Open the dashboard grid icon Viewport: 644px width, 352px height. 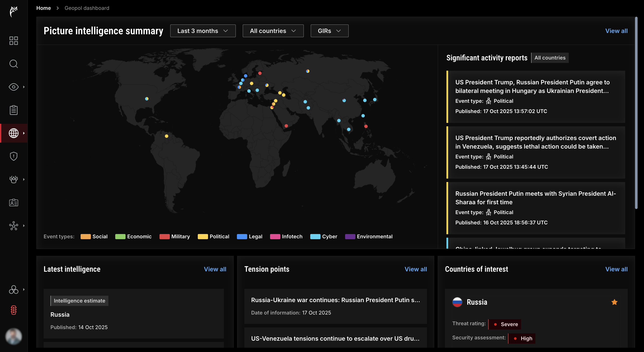13,40
